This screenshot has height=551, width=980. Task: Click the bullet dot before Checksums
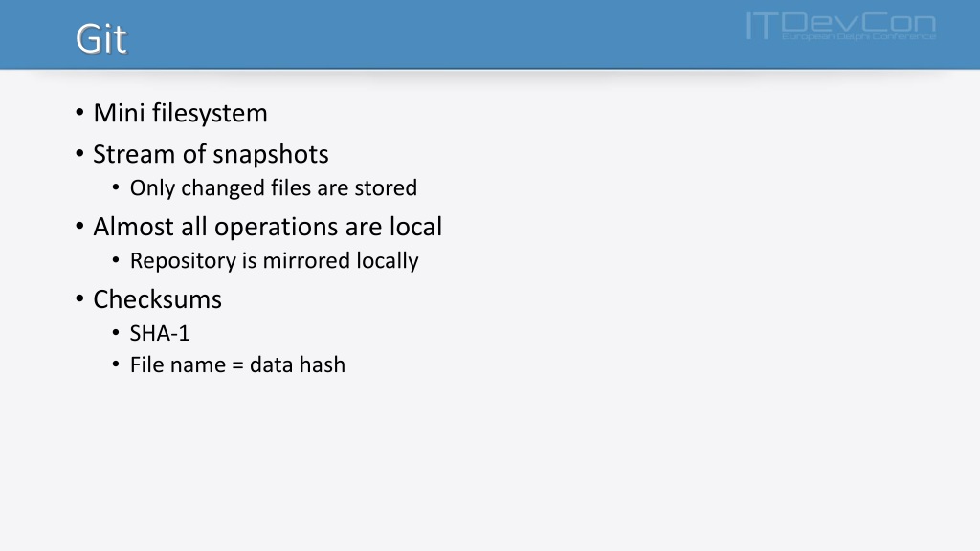click(x=79, y=298)
